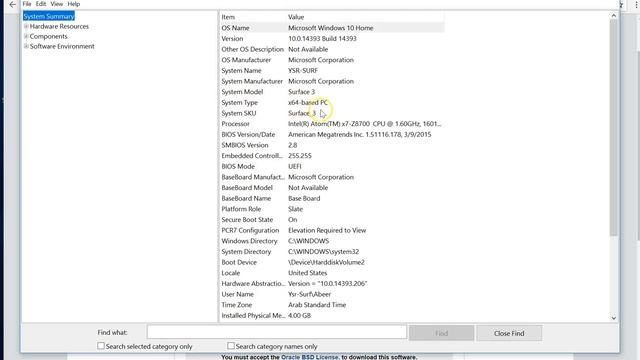
Task: Expand the Hardware Resources node
Action: (26, 26)
